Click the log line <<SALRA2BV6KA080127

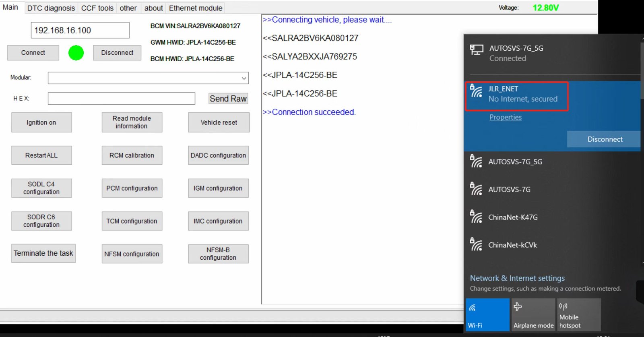(310, 38)
